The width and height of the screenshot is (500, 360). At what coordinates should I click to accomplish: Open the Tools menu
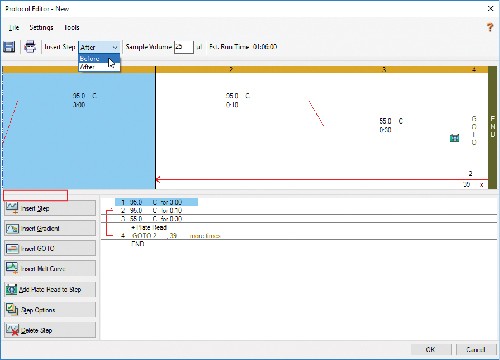click(72, 27)
